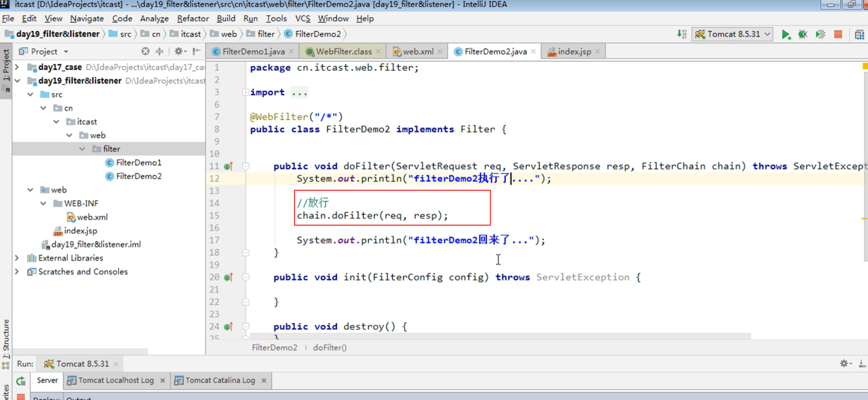Viewport: 868px width, 400px height.
Task: Click the green Run button
Action: [786, 35]
